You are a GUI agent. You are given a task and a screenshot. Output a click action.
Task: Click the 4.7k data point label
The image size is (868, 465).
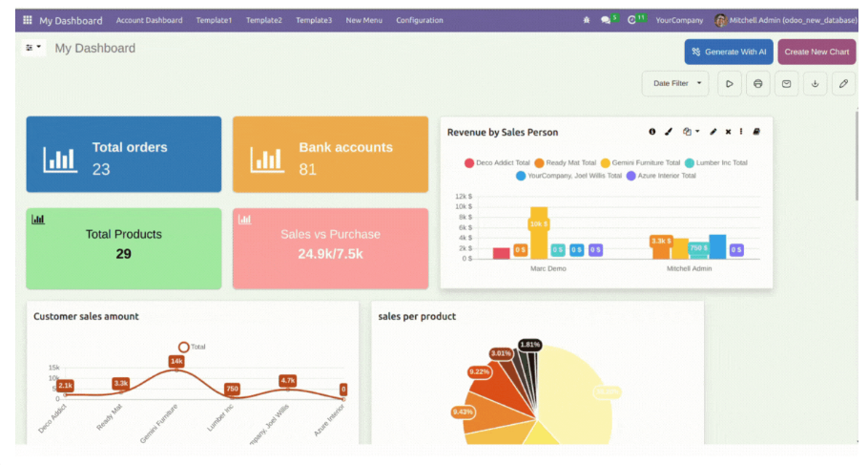coord(288,381)
